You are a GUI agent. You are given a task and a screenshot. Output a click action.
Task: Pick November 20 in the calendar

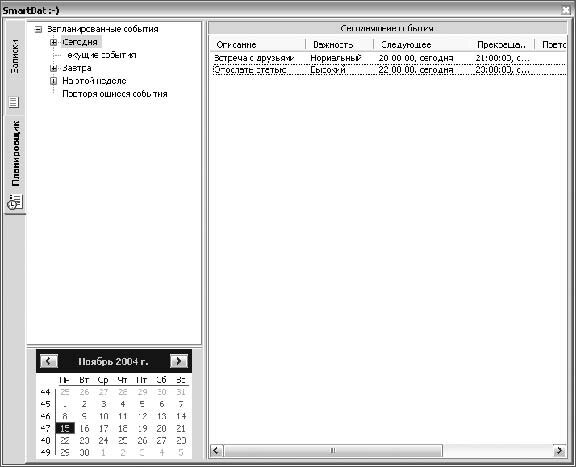click(x=161, y=428)
